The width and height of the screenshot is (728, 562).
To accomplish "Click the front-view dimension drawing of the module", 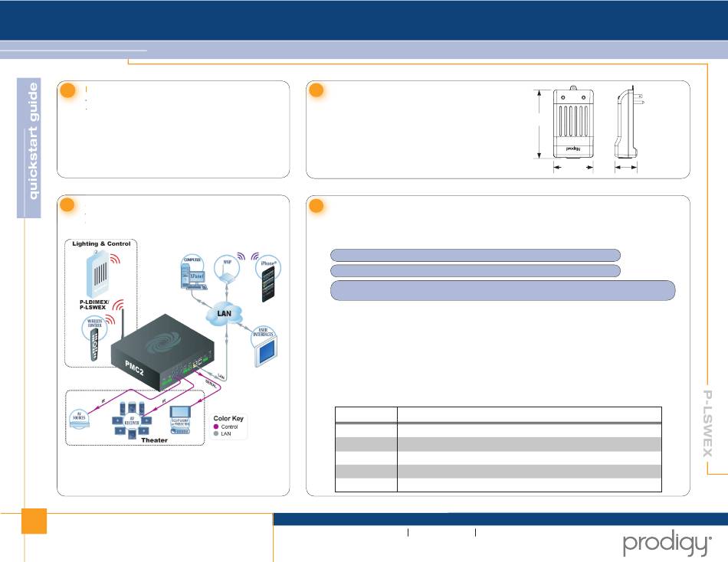I will [x=573, y=123].
